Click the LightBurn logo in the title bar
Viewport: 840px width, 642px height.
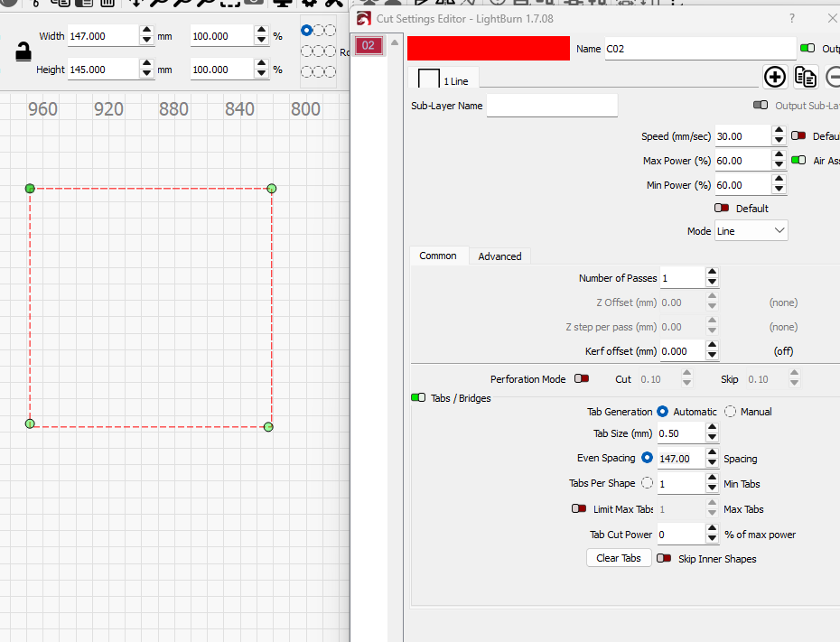364,19
